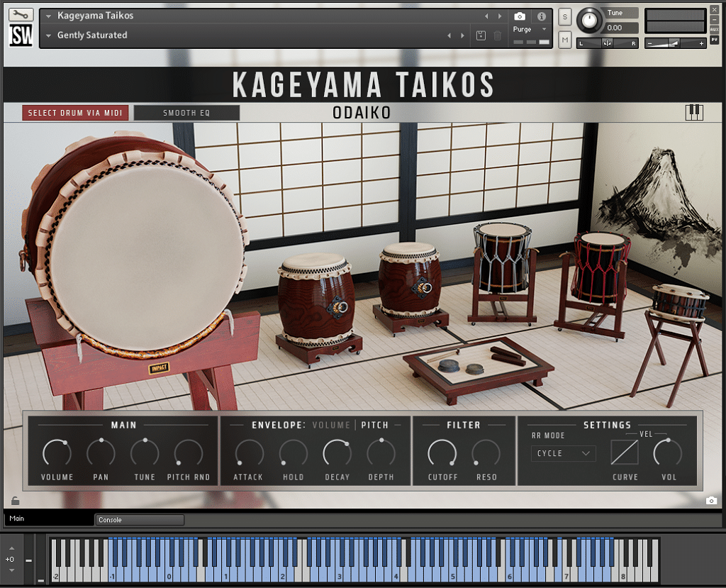726x588 pixels.
Task: Click the piano key labeled -2
Action: [x=55, y=576]
